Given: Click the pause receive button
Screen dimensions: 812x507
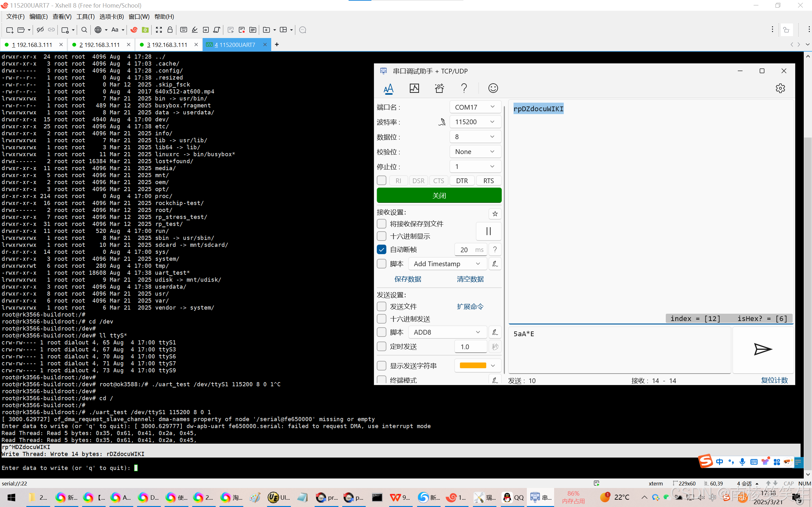Looking at the screenshot, I should (488, 231).
